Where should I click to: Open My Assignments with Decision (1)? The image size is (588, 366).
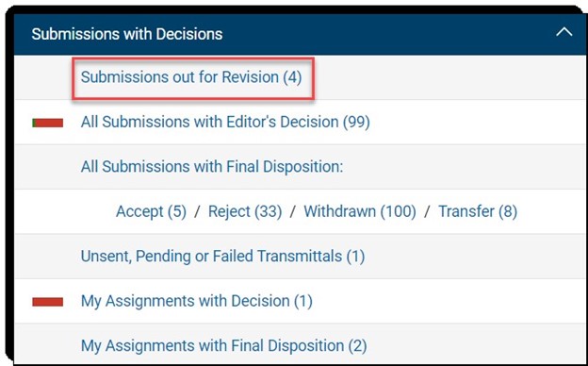(x=197, y=301)
